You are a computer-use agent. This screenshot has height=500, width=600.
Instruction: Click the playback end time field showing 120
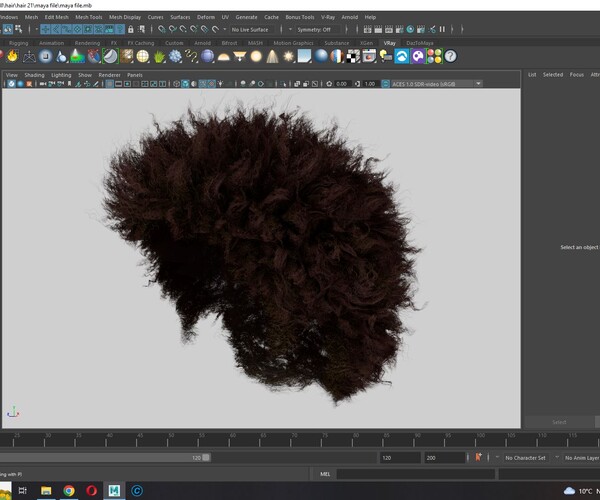point(399,458)
